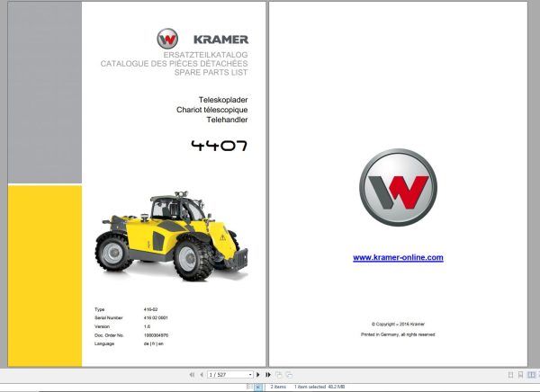Viewport: 540px width, 392px height.
Task: Click the 'Teleskoplader' text
Action: 223,100
